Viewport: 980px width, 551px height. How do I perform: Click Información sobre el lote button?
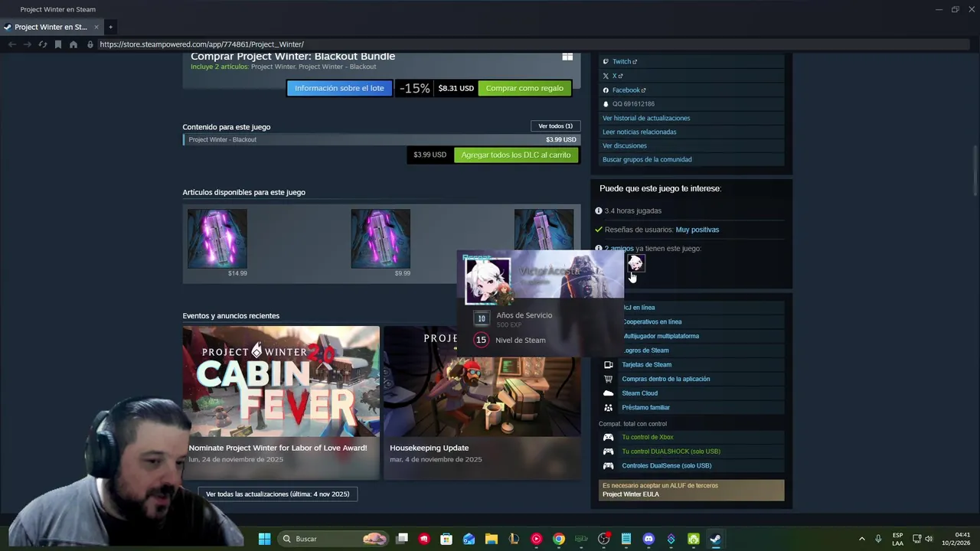tap(339, 88)
